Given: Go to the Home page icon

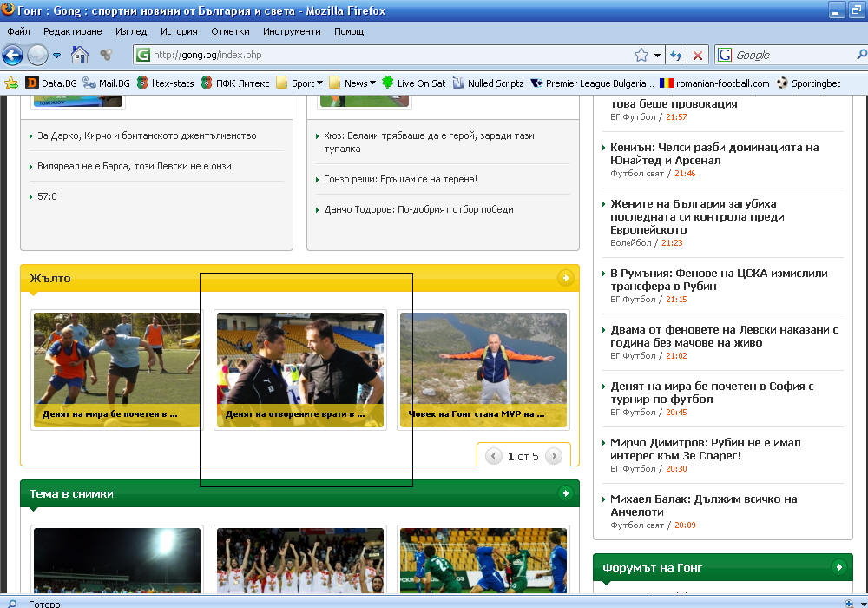Looking at the screenshot, I should coord(80,54).
